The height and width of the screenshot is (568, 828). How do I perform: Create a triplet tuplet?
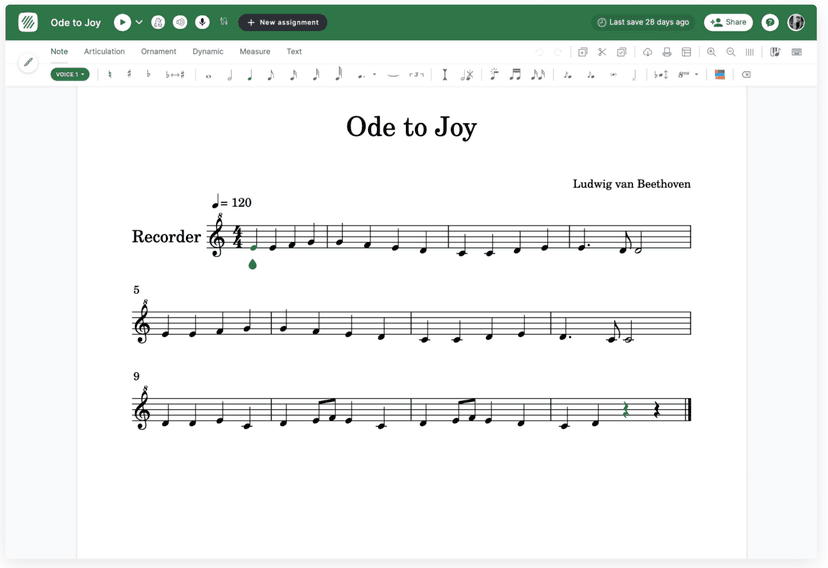[416, 74]
